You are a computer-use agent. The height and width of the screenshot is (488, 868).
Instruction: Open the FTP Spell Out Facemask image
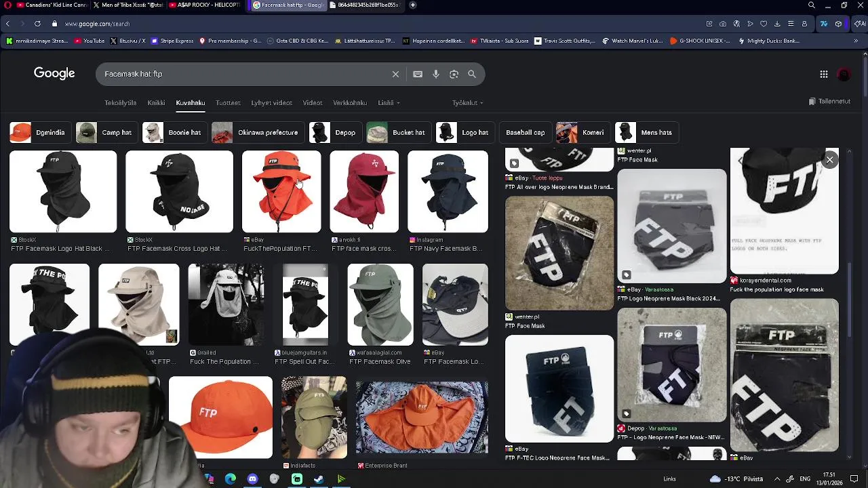pos(304,305)
